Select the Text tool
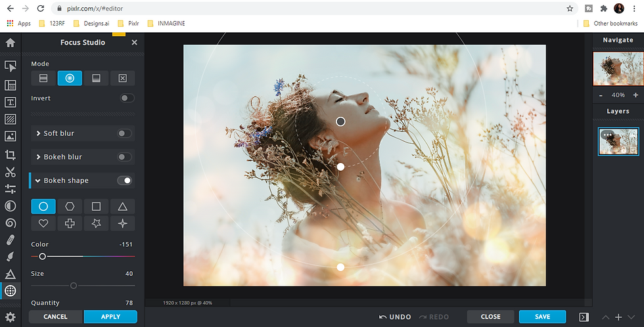 [x=11, y=102]
